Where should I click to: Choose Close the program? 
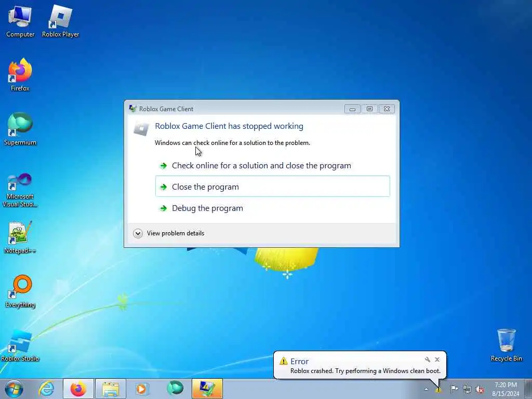pos(272,187)
